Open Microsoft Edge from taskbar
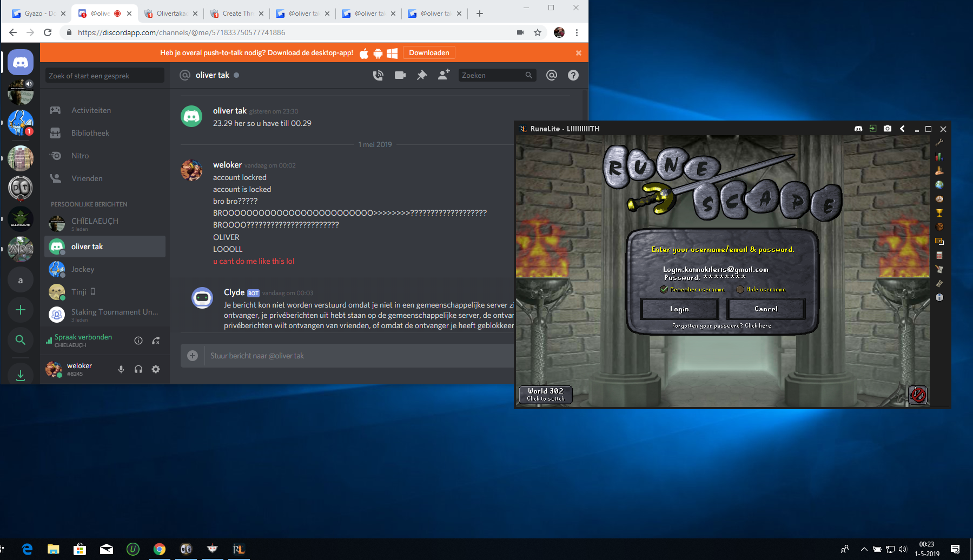The height and width of the screenshot is (560, 973). (x=27, y=549)
